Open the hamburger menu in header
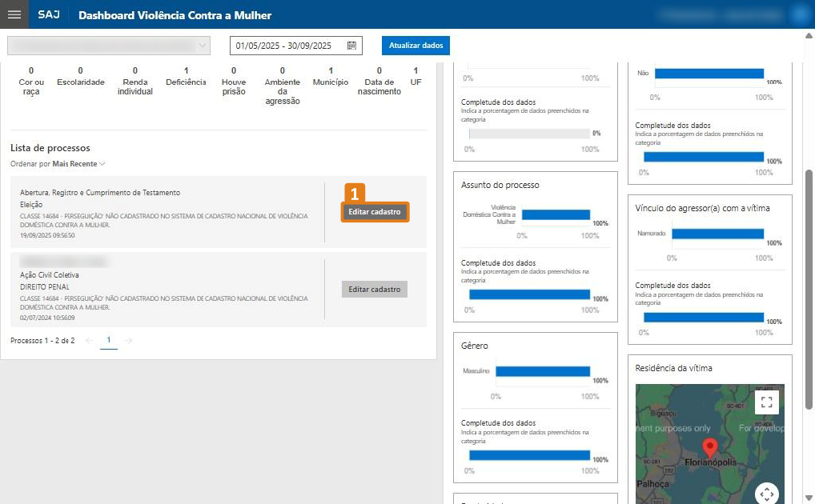The width and height of the screenshot is (815, 504). point(14,14)
